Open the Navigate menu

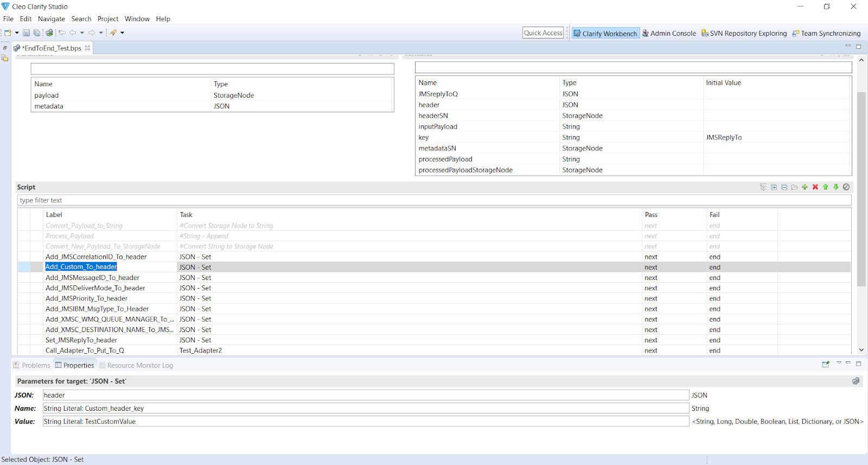point(52,18)
